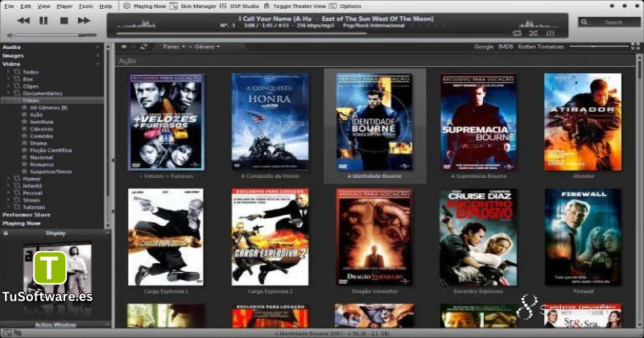This screenshot has height=338, width=644.
Task: Open the equalizer sliders icon
Action: coord(551,33)
